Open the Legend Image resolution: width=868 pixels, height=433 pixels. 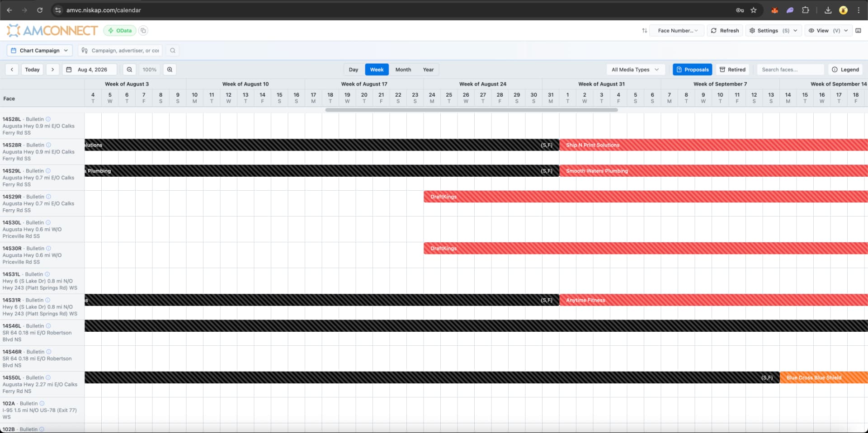(845, 70)
